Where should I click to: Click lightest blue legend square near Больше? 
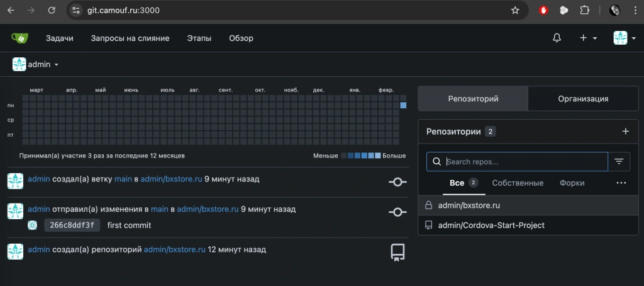coord(378,156)
